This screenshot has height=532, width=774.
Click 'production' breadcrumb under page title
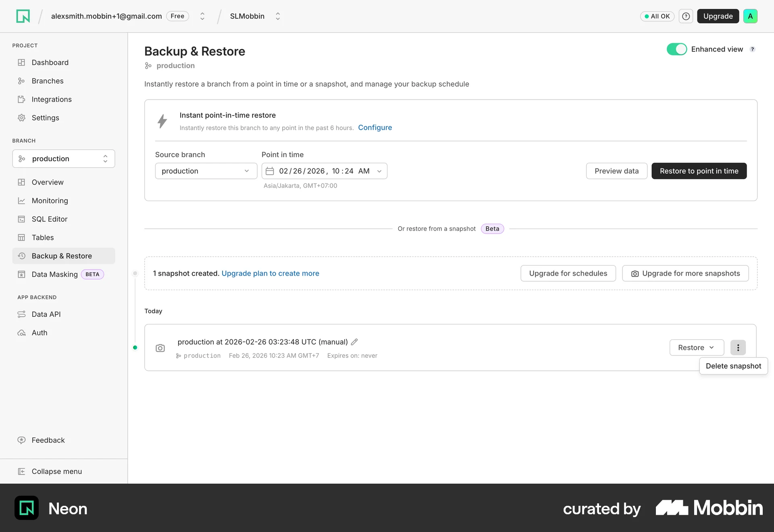pos(175,66)
